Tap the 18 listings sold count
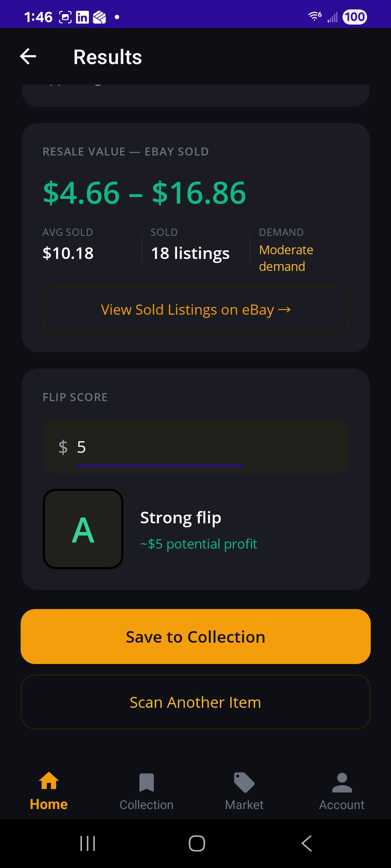 click(x=190, y=253)
